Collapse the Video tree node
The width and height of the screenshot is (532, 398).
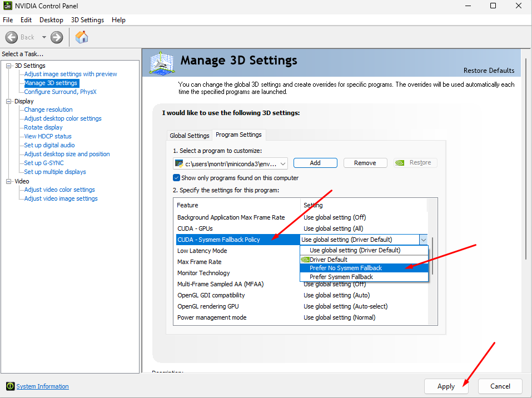(x=9, y=181)
